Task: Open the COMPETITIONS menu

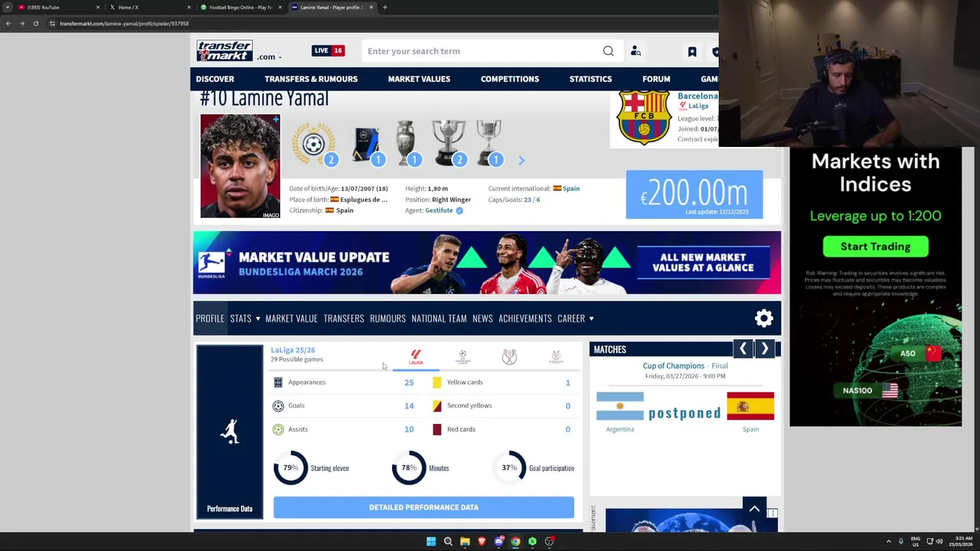Action: 510,79
